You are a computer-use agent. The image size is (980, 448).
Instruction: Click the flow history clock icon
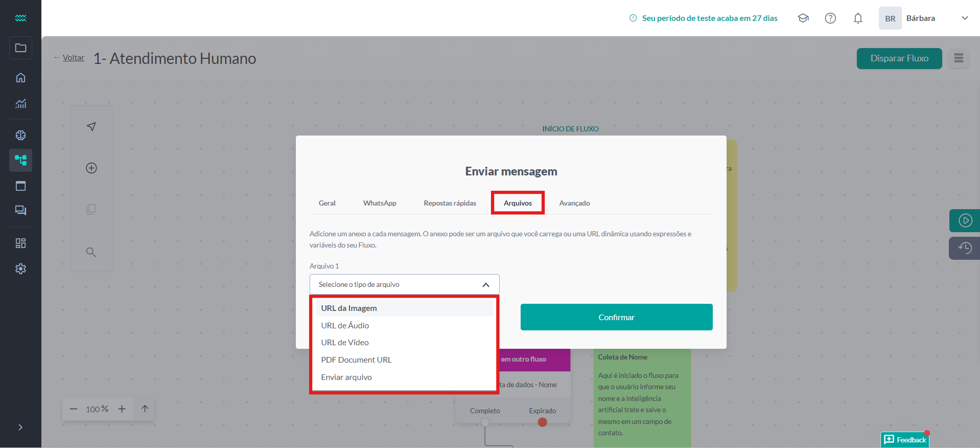pyautogui.click(x=964, y=248)
